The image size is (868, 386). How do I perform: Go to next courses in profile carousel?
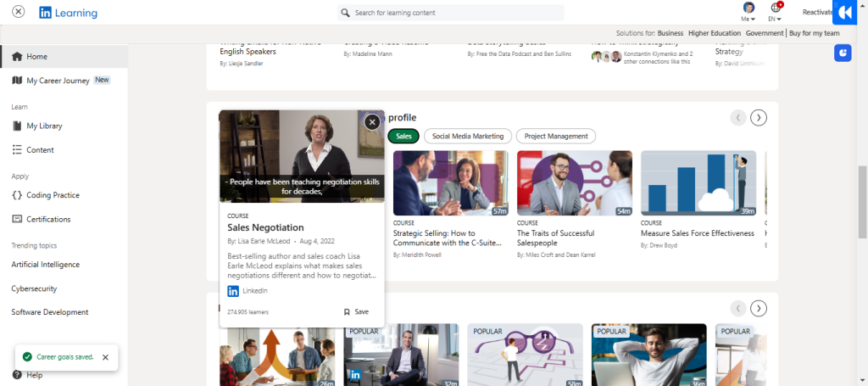click(x=759, y=118)
